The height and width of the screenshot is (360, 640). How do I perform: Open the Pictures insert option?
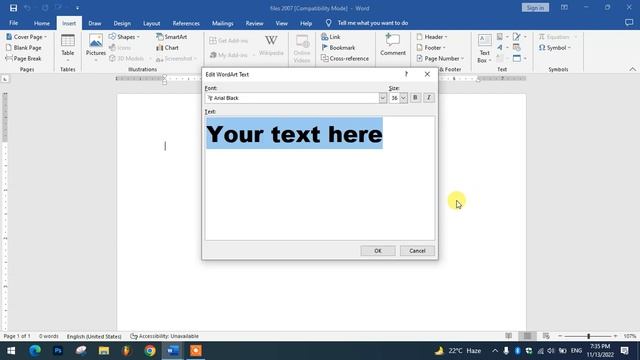point(96,48)
